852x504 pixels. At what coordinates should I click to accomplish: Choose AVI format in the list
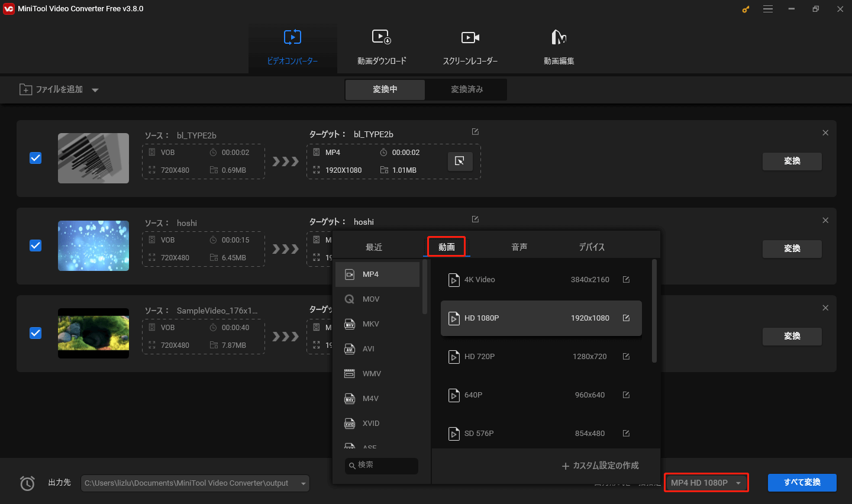pyautogui.click(x=377, y=349)
